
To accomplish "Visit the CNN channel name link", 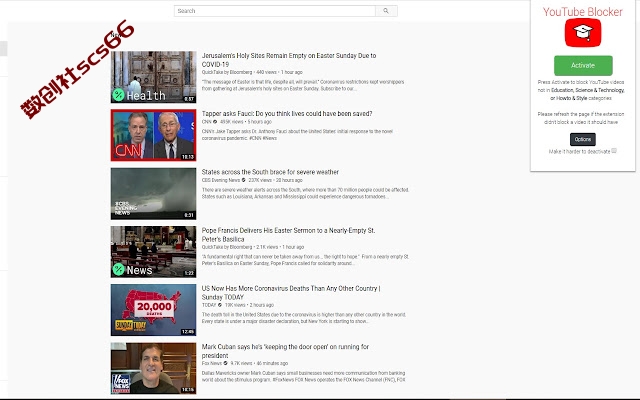I will point(207,122).
